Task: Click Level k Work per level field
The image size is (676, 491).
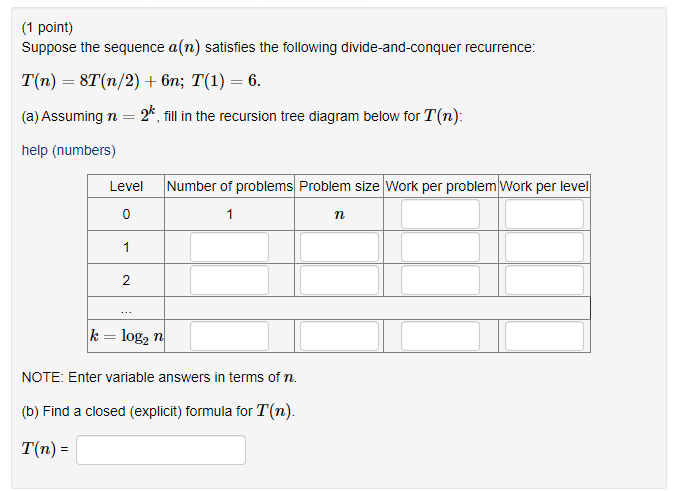Action: 544,336
